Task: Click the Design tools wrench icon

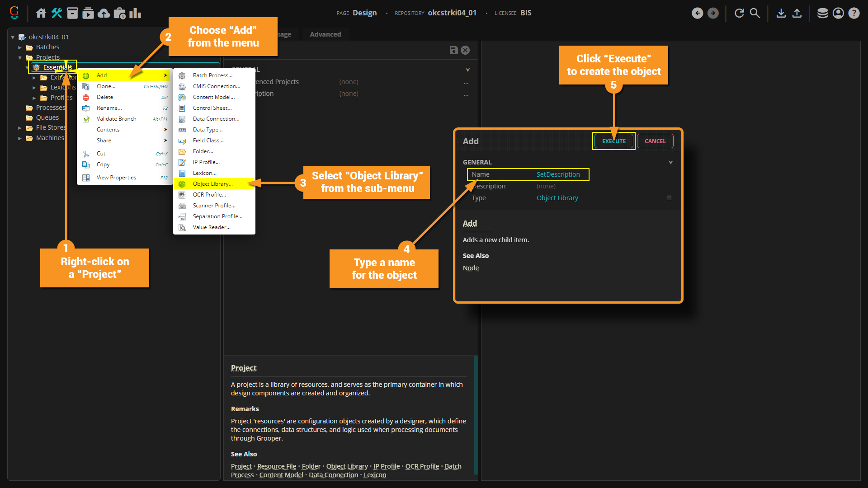Action: coord(57,13)
